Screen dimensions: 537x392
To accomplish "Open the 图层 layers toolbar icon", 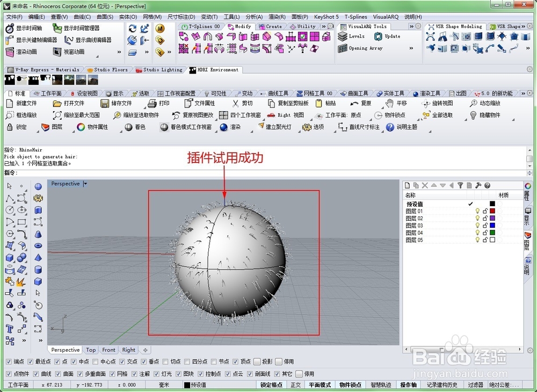I will click(x=45, y=127).
